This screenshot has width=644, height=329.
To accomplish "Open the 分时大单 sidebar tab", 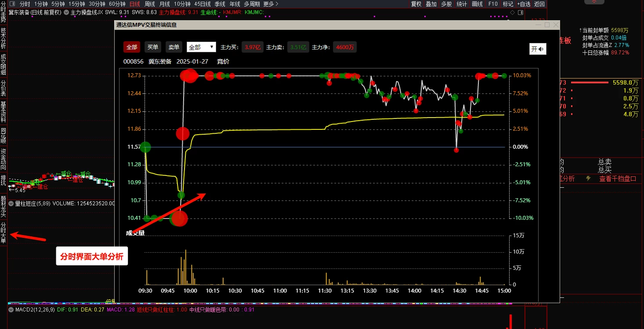I will point(4,232).
